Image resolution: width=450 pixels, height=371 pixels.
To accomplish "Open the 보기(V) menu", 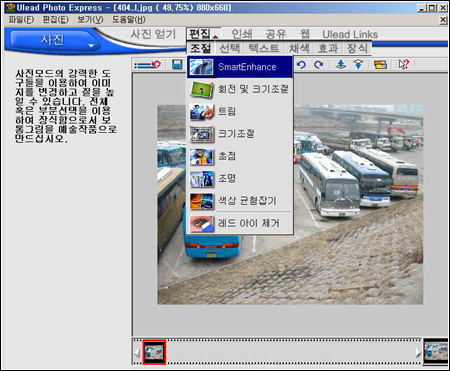I will [x=90, y=20].
